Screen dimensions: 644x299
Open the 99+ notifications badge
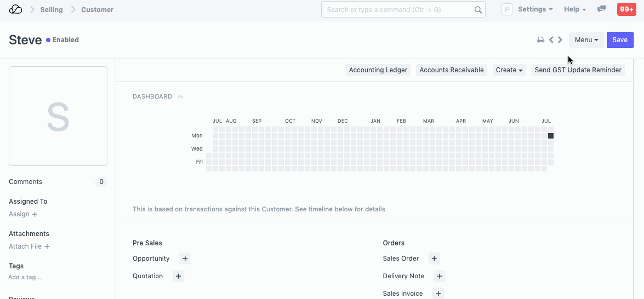pos(626,9)
